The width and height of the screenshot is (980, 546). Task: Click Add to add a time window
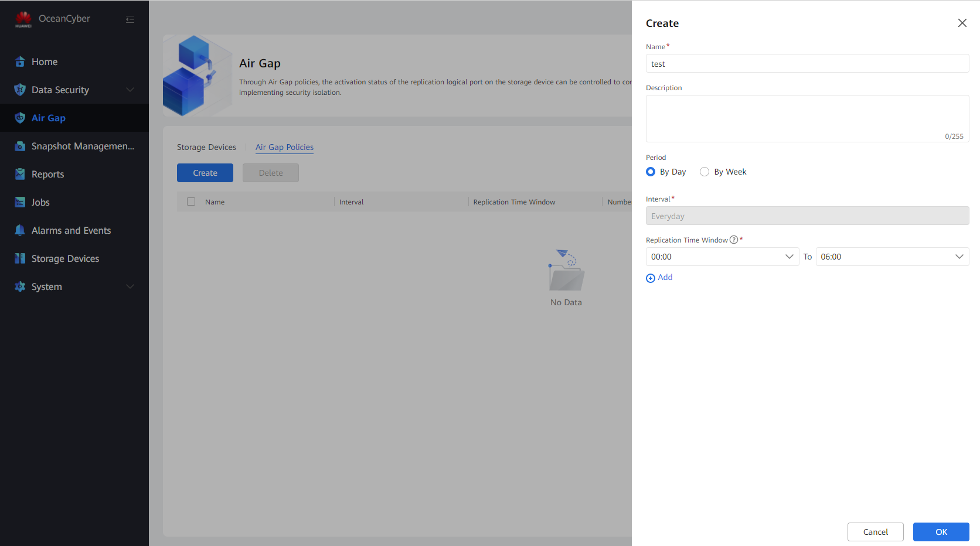click(659, 278)
